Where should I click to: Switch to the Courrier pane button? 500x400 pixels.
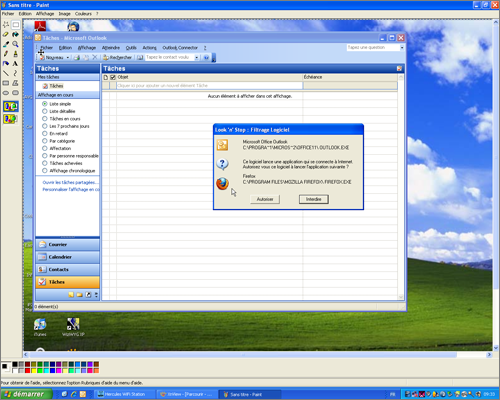68,244
